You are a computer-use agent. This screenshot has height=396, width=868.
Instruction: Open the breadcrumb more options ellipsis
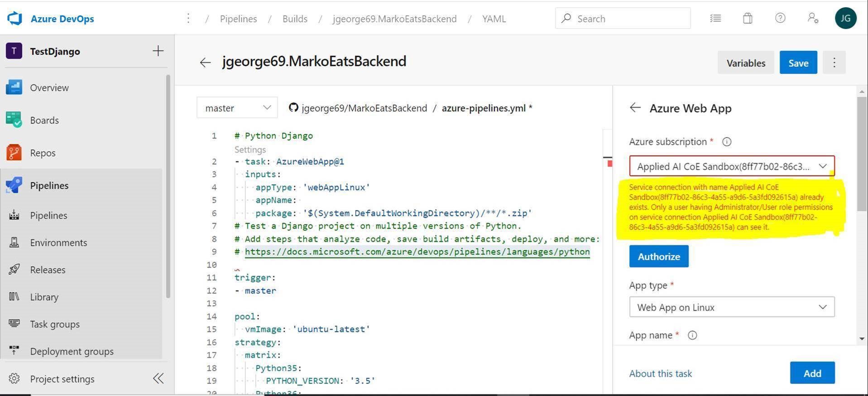click(188, 19)
